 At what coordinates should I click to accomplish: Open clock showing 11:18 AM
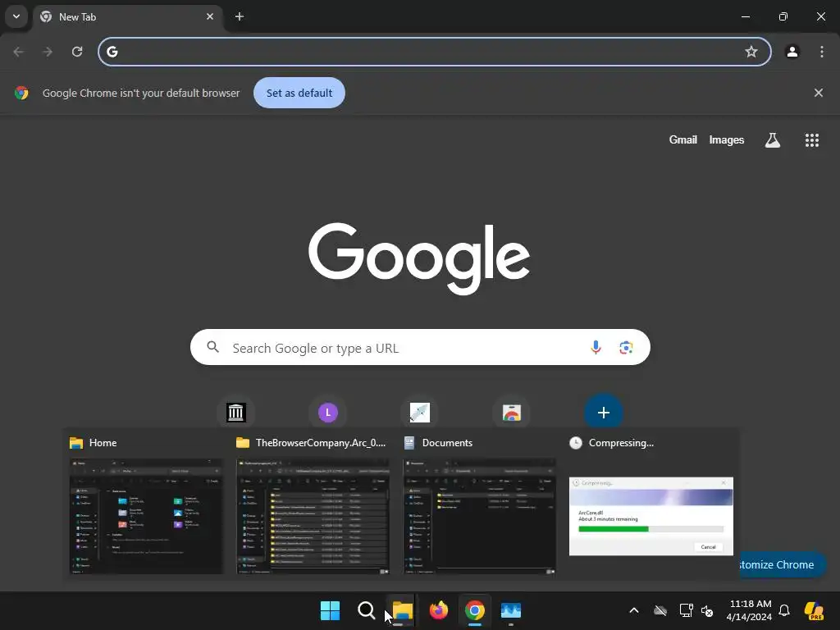(750, 610)
